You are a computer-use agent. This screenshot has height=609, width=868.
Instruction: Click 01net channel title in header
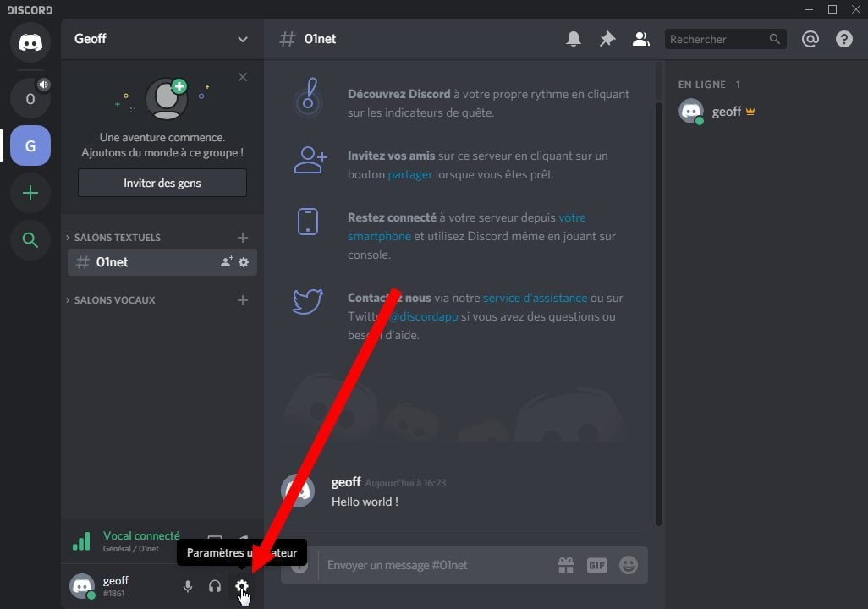(320, 39)
